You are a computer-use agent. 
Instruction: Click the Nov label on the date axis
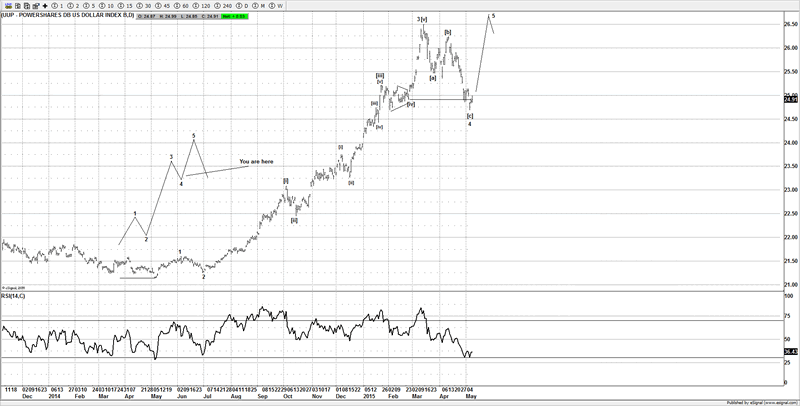(x=316, y=396)
